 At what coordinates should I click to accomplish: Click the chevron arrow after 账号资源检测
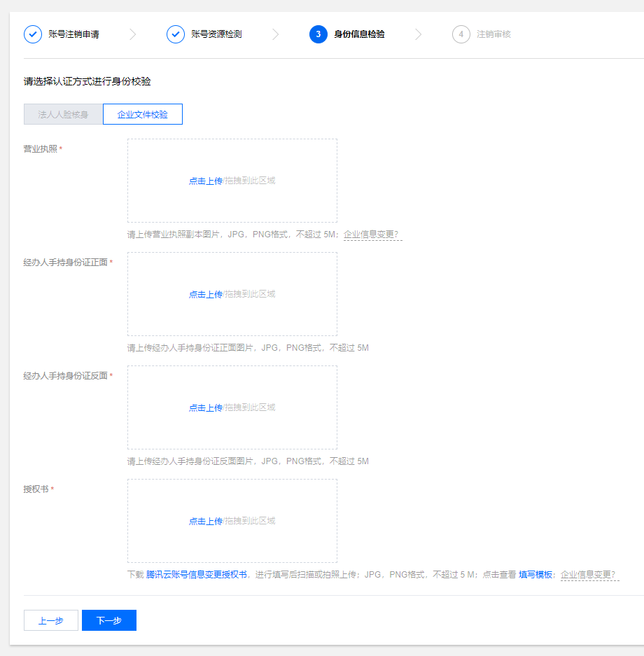[276, 34]
